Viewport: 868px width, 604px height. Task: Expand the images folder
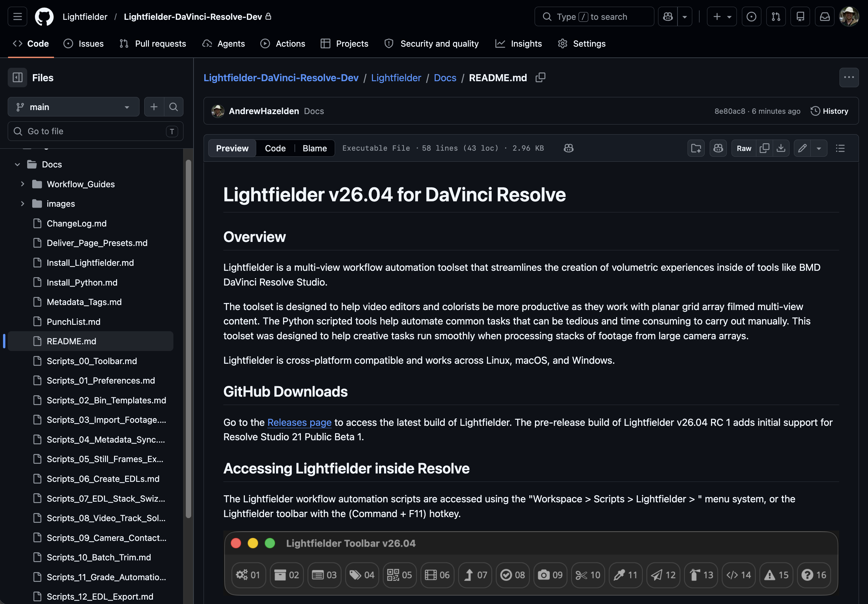pyautogui.click(x=23, y=204)
